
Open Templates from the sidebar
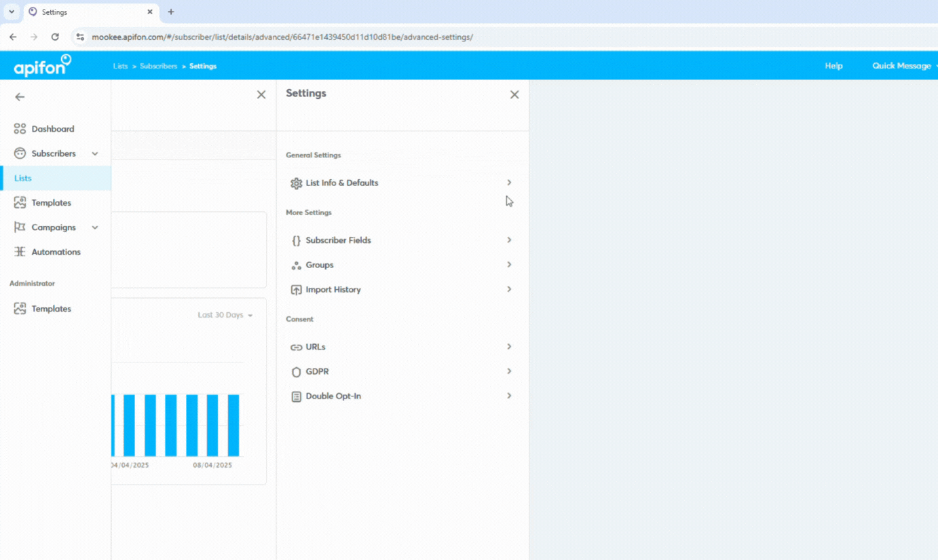pyautogui.click(x=51, y=202)
